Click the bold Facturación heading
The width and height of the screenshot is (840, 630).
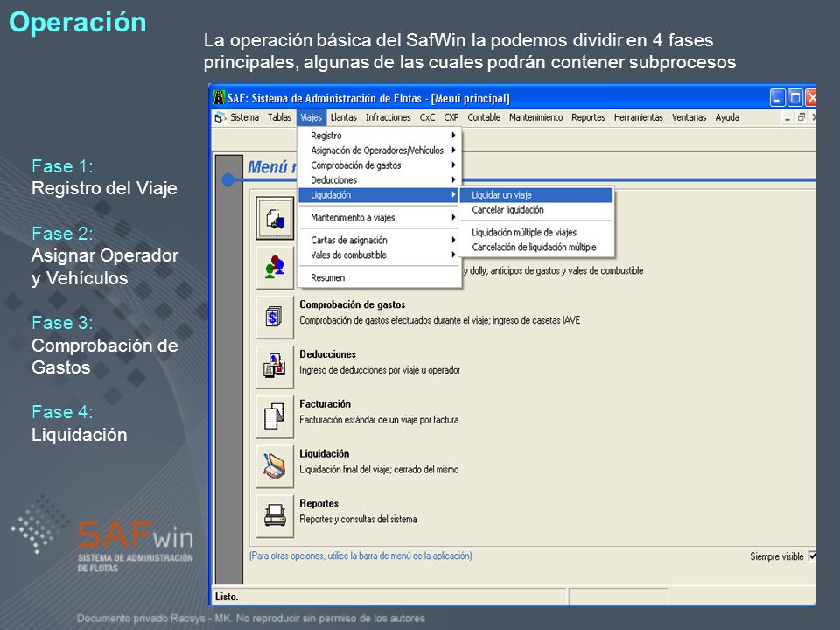pyautogui.click(x=325, y=404)
